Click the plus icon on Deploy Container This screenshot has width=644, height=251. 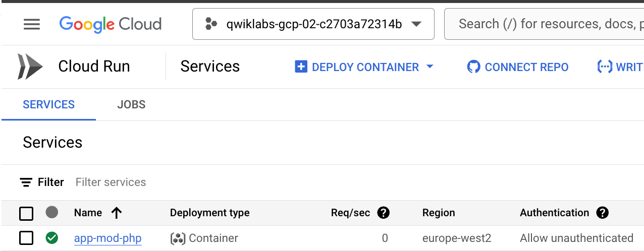(301, 67)
